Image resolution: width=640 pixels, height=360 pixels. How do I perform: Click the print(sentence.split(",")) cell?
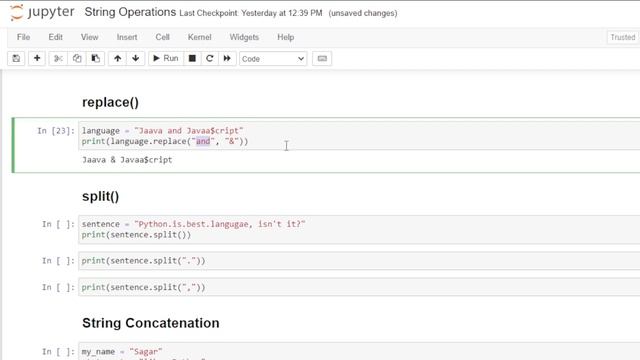pyautogui.click(x=359, y=287)
